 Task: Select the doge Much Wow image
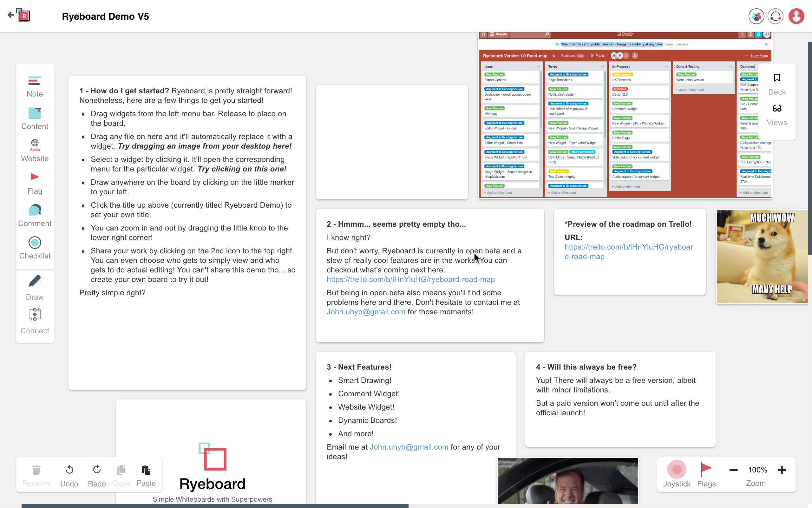(762, 256)
